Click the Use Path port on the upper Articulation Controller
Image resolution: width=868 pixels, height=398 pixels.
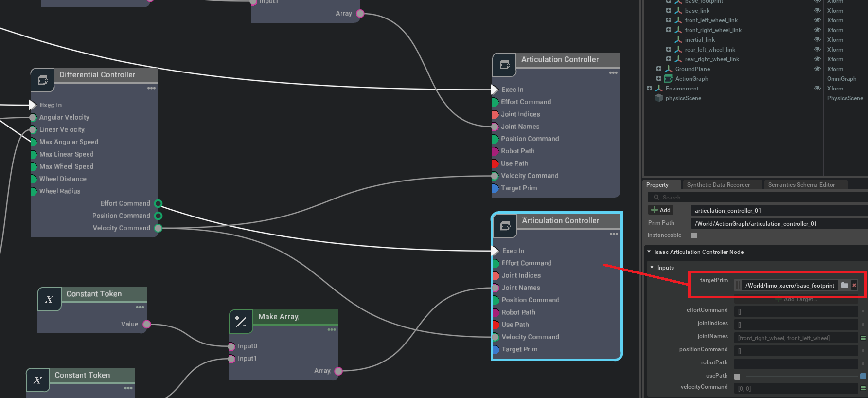(x=496, y=163)
